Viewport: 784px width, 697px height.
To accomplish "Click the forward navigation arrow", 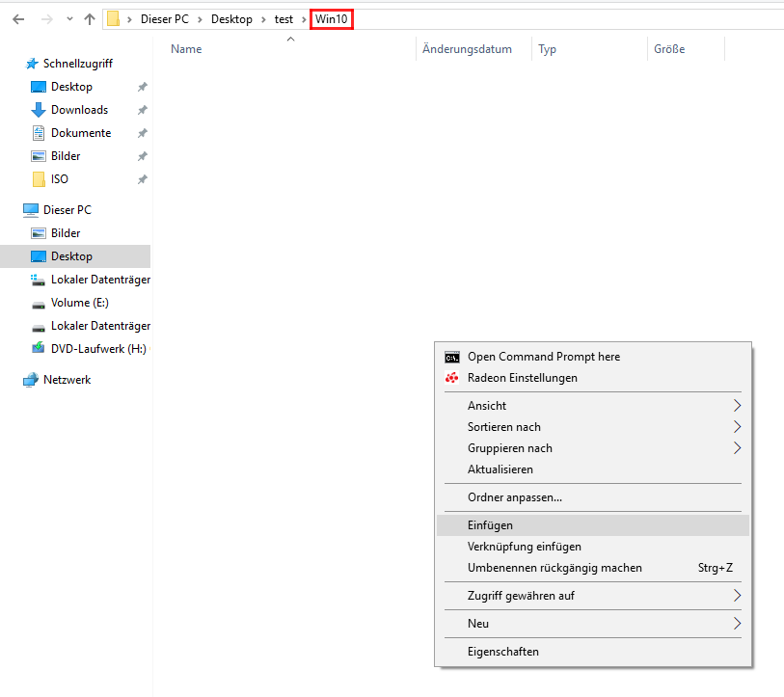I will pyautogui.click(x=47, y=19).
